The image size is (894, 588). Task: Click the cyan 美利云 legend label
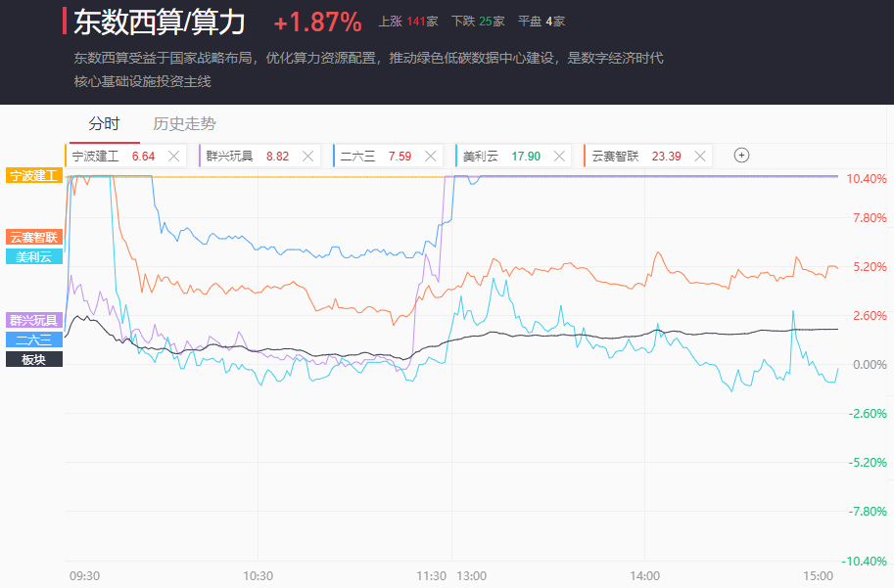point(33,256)
